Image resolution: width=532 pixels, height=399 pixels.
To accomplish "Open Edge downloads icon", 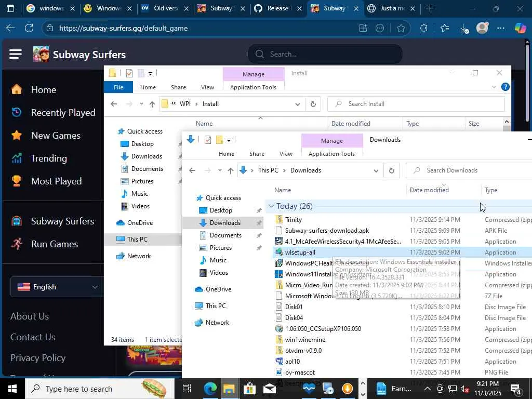I will pos(464,29).
